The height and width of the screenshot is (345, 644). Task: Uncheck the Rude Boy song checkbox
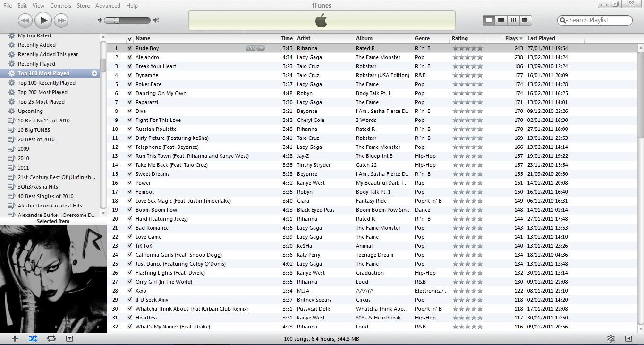130,48
